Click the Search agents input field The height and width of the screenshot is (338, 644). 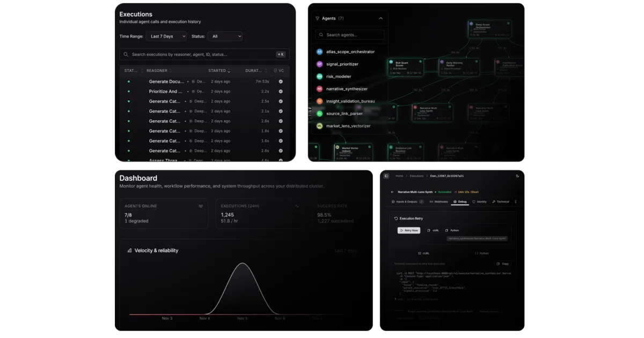tap(350, 35)
